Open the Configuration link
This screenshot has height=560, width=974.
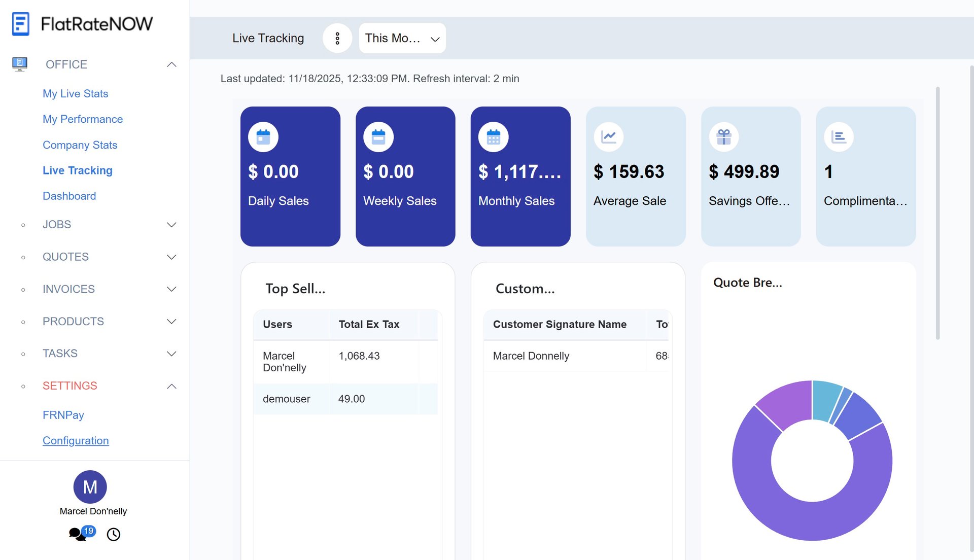(76, 441)
